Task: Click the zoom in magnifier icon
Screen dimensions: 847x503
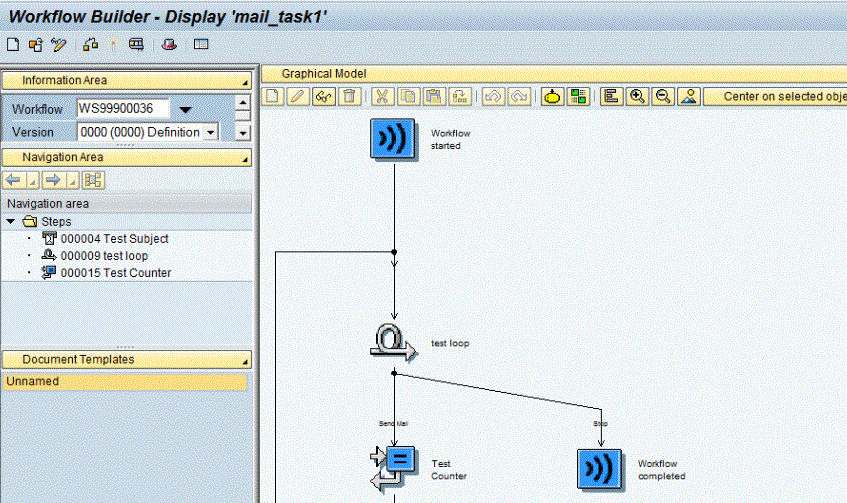Action: 637,96
